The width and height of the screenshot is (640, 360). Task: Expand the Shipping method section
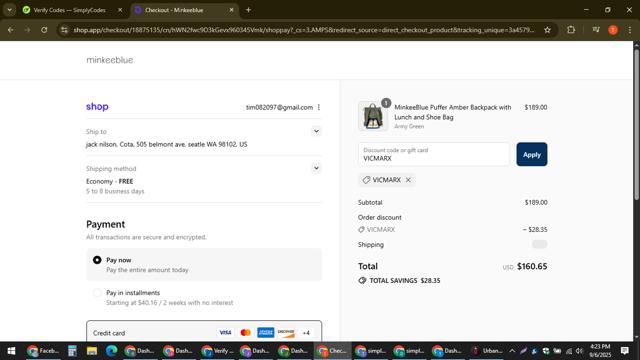[316, 168]
